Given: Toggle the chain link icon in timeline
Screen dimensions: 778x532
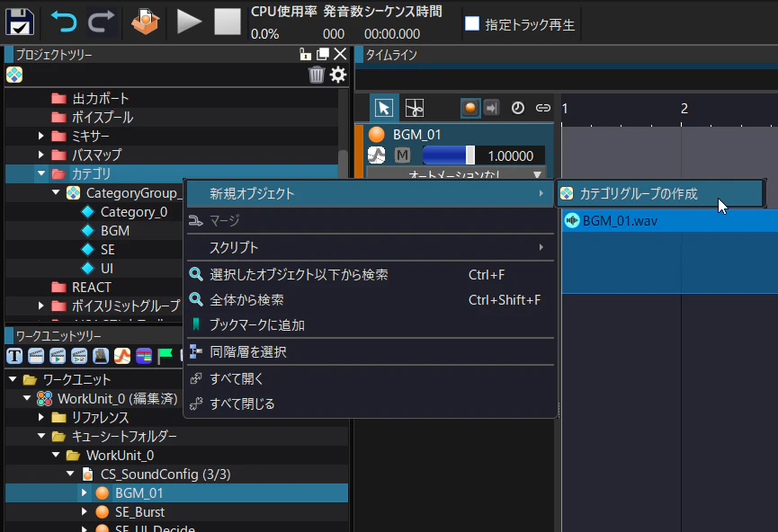Looking at the screenshot, I should [543, 108].
